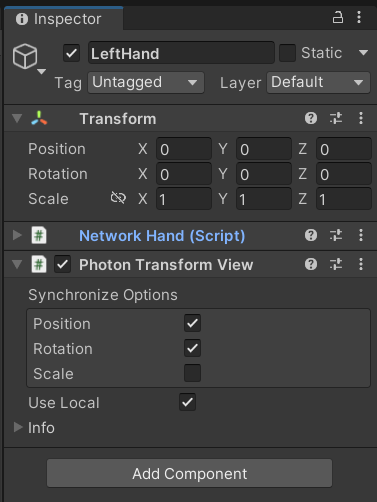Open Photon Transform View help icon
377x502 pixels.
pyautogui.click(x=311, y=265)
